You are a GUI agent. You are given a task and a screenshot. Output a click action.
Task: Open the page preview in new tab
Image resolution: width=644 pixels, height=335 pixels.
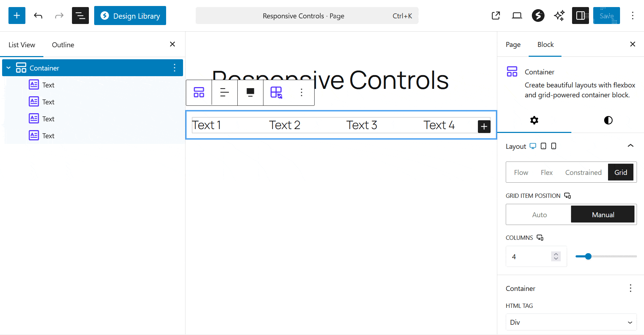[x=496, y=16]
